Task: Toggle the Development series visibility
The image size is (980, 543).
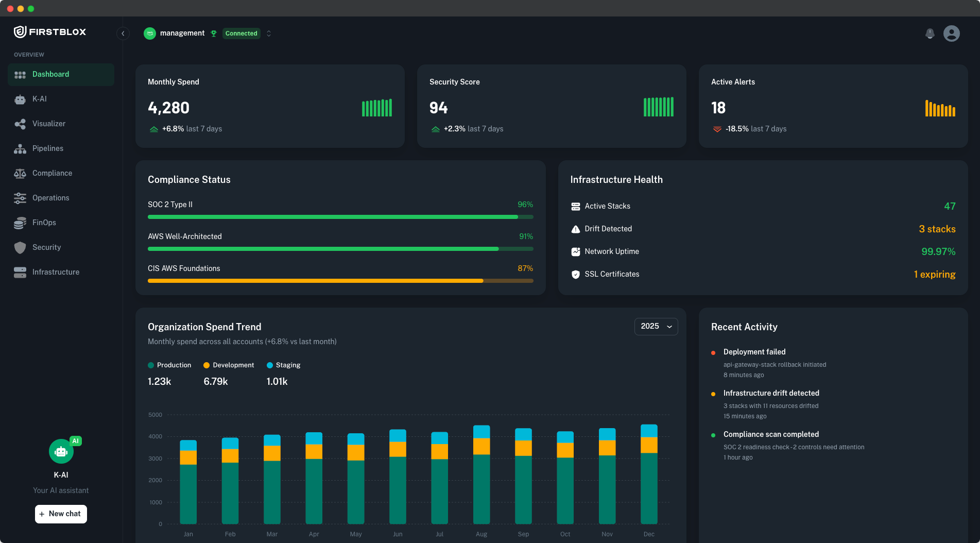Action: pyautogui.click(x=229, y=365)
